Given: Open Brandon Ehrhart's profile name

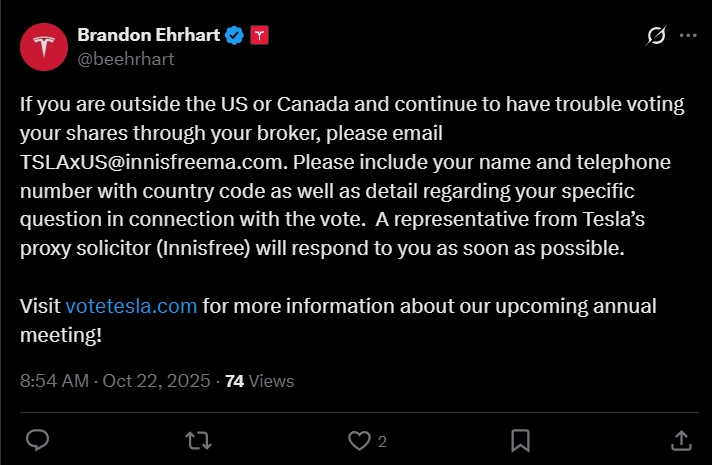Looking at the screenshot, I should point(150,36).
